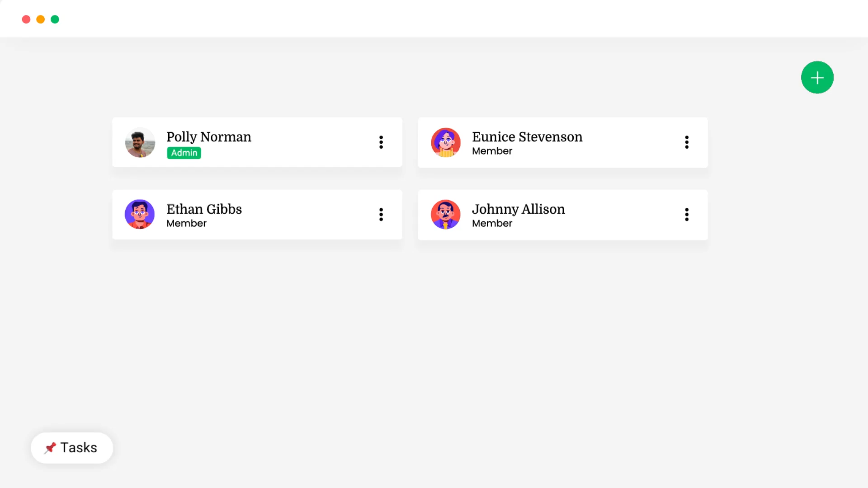Click Johnny Allison's avatar icon
This screenshot has width=868, height=488.
pos(446,214)
